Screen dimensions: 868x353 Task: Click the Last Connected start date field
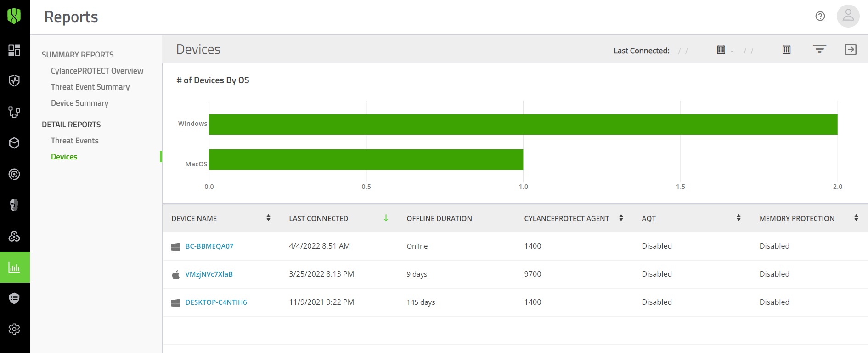point(694,51)
